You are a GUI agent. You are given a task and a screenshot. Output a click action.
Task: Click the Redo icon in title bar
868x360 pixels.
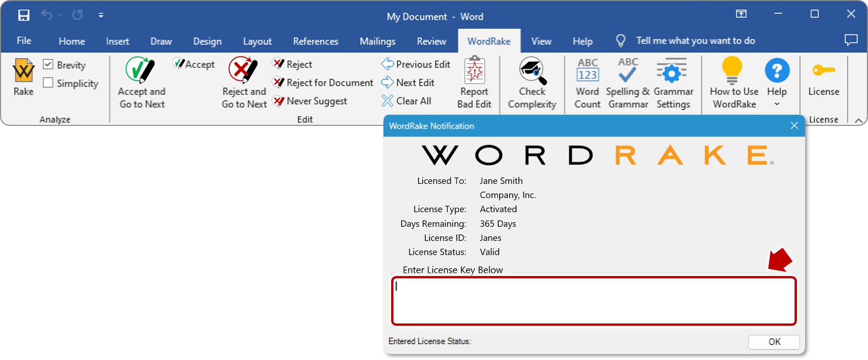[x=77, y=15]
